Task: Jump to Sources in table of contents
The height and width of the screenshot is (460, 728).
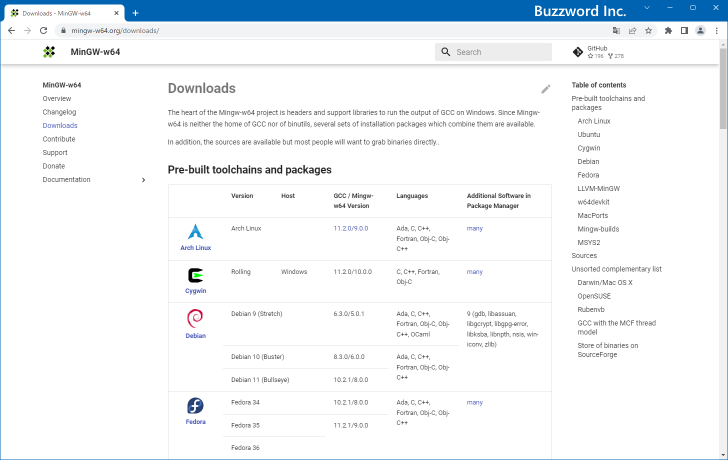Action: point(584,256)
